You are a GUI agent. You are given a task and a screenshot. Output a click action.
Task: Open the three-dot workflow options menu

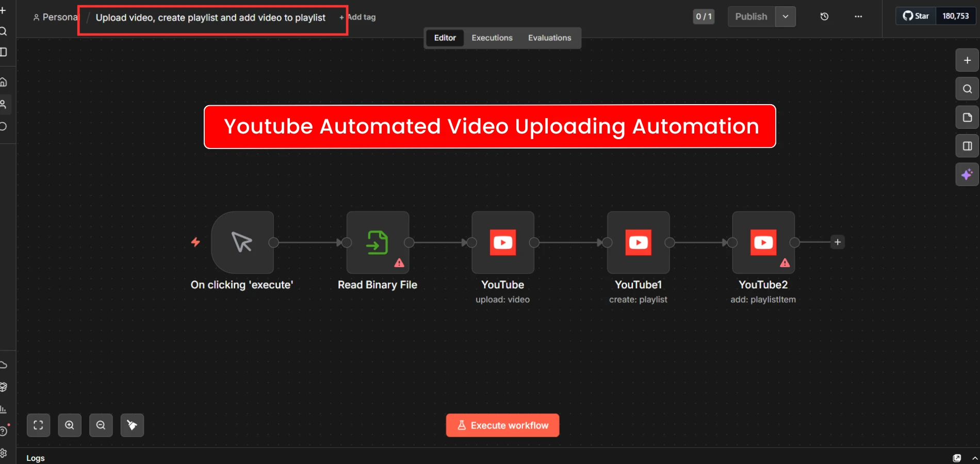858,16
